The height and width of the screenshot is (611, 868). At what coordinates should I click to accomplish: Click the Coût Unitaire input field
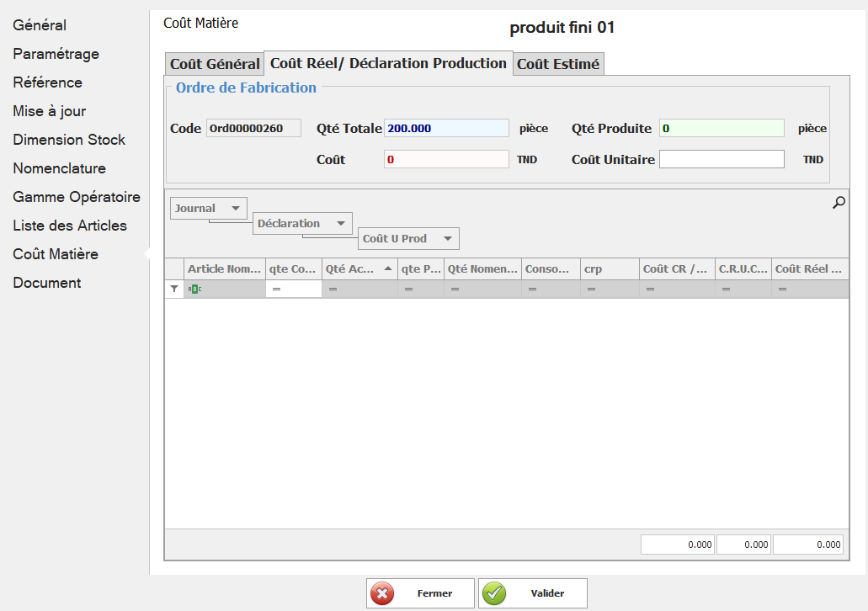pyautogui.click(x=721, y=159)
